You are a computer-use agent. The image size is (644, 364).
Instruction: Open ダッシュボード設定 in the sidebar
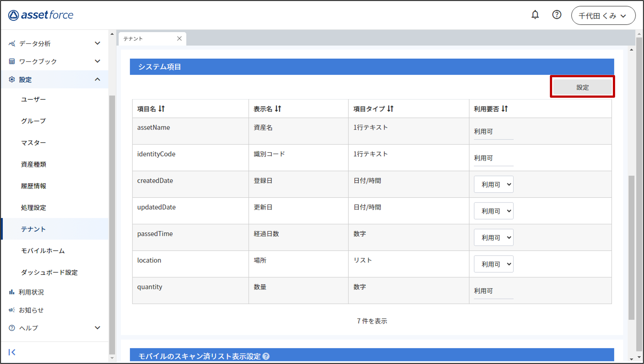[49, 272]
